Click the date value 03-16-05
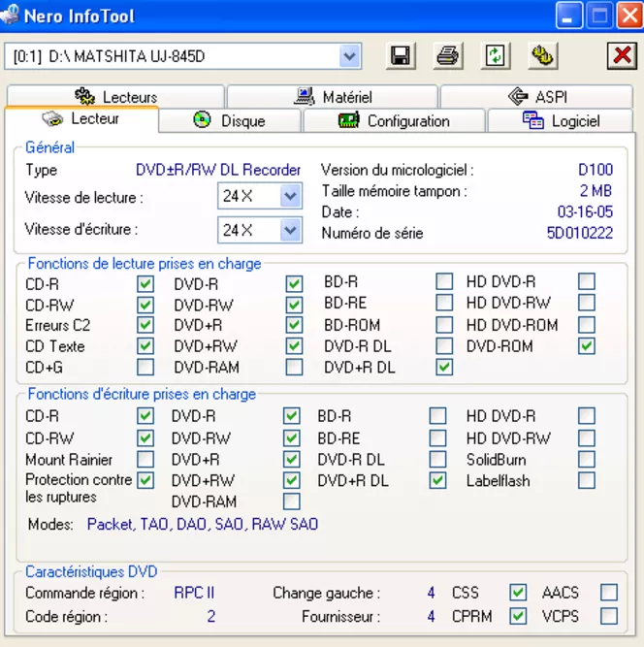This screenshot has height=647, width=644. [585, 211]
